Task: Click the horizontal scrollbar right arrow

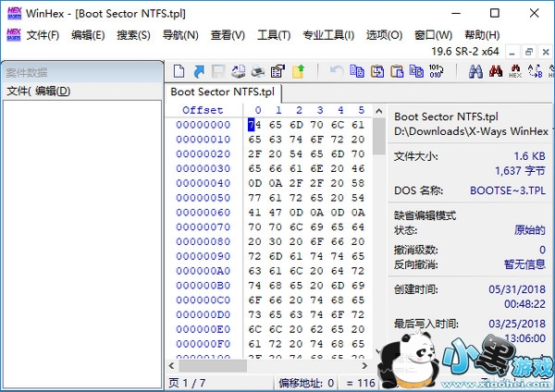Action: pyautogui.click(x=364, y=366)
